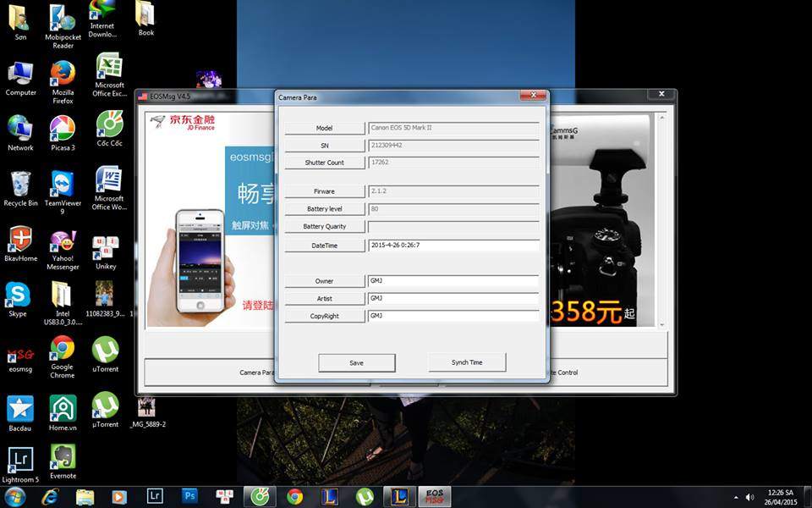Open the Cốc Cốc desktop shortcut
The height and width of the screenshot is (508, 812).
[x=109, y=129]
